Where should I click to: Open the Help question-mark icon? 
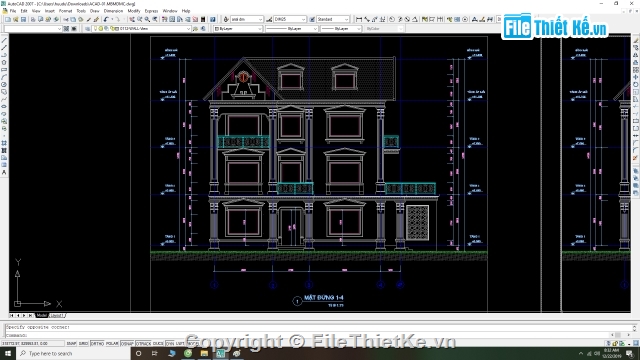coord(213,19)
